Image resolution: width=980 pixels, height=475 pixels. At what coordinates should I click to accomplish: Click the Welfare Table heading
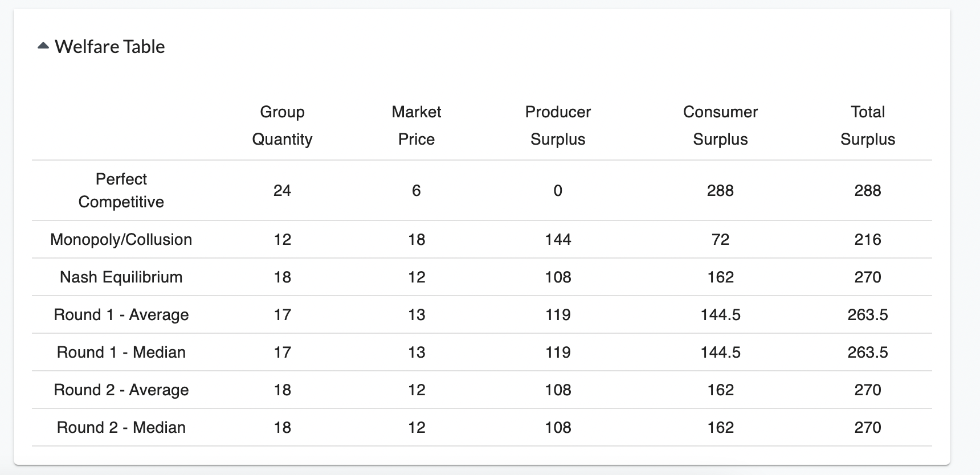pos(110,47)
